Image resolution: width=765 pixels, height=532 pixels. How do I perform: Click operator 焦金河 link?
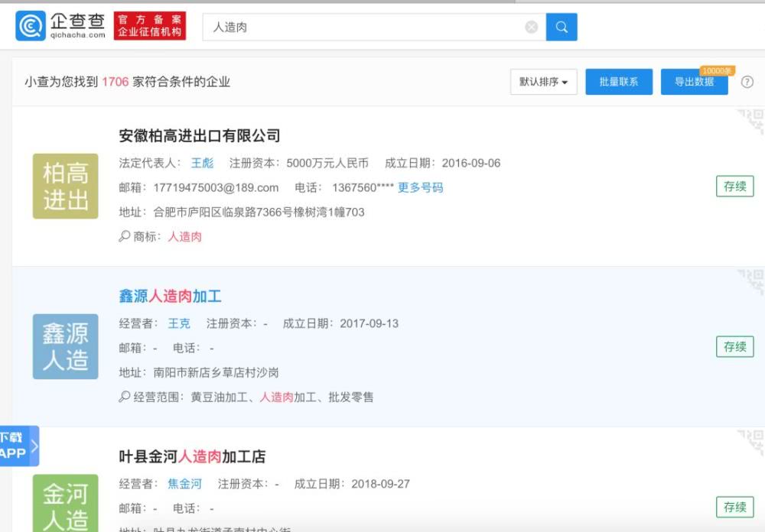pos(184,484)
